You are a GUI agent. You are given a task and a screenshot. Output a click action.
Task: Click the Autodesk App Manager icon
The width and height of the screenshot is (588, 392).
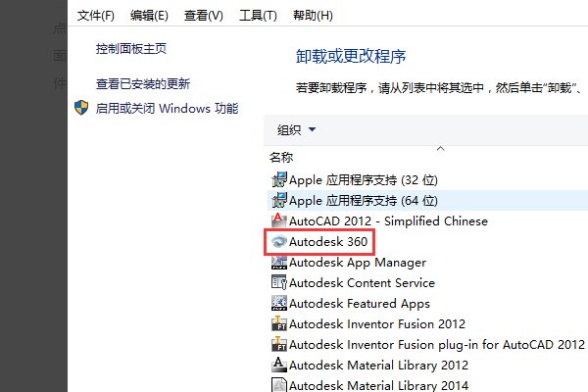coord(279,263)
